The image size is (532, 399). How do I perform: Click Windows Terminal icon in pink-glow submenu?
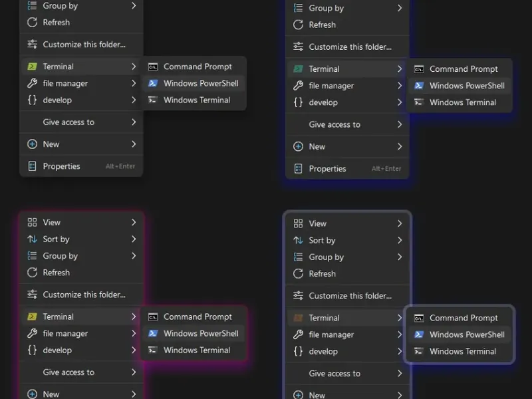point(153,350)
